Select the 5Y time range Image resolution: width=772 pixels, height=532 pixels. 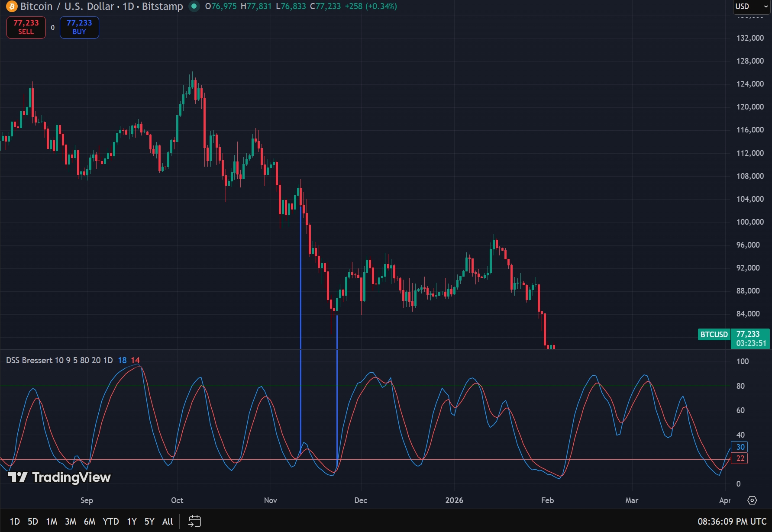pyautogui.click(x=149, y=522)
